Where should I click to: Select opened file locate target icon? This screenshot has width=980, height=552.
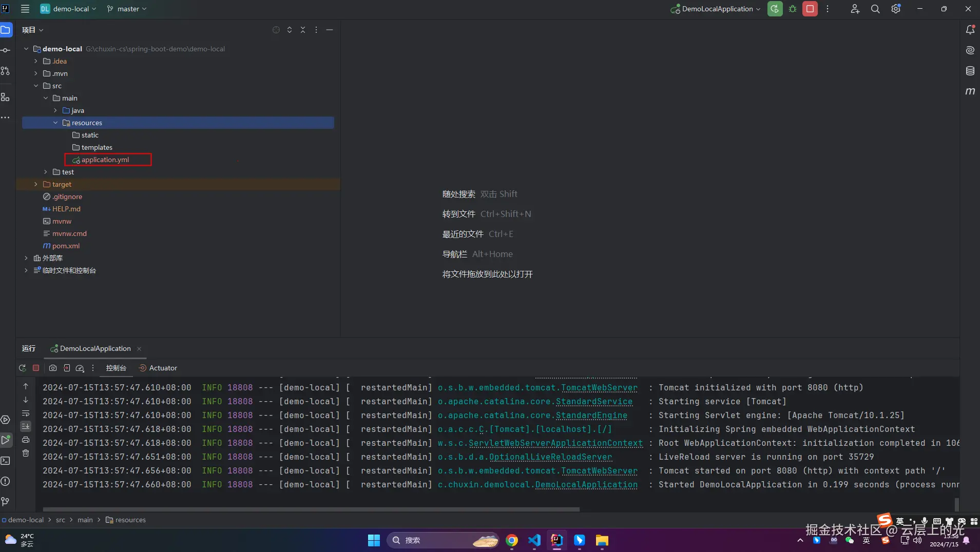click(x=276, y=30)
